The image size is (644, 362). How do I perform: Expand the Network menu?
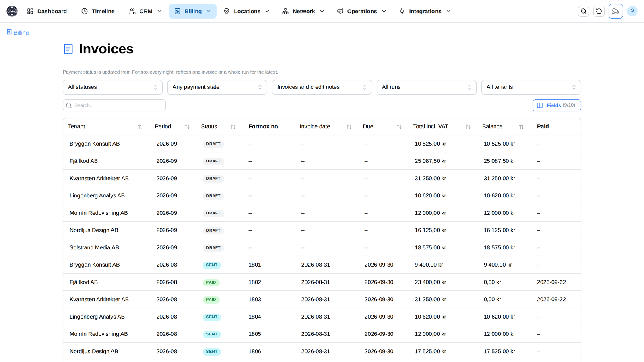[x=303, y=11]
